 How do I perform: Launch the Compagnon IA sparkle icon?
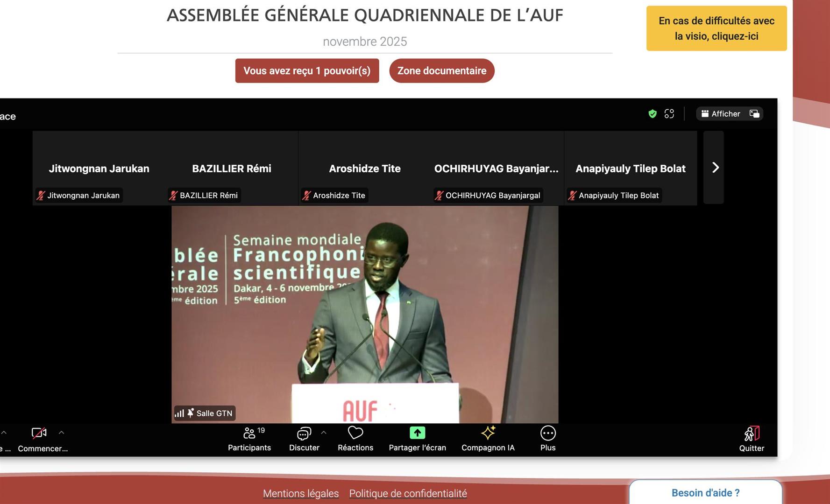[488, 433]
